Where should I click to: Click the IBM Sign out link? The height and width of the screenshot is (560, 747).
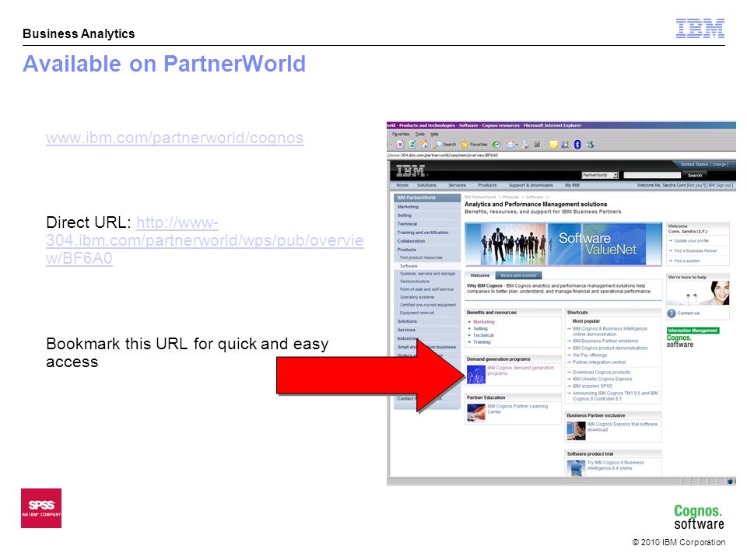tap(721, 185)
